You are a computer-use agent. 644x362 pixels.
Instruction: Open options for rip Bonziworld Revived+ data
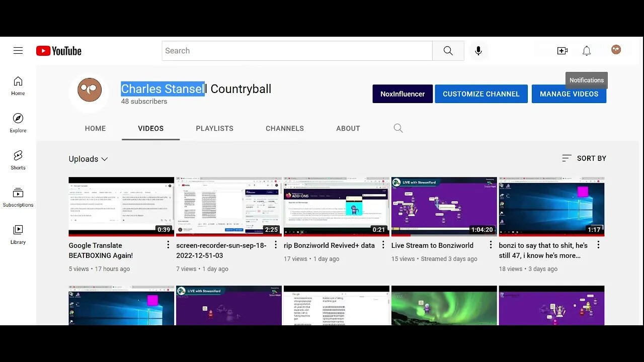pos(383,245)
